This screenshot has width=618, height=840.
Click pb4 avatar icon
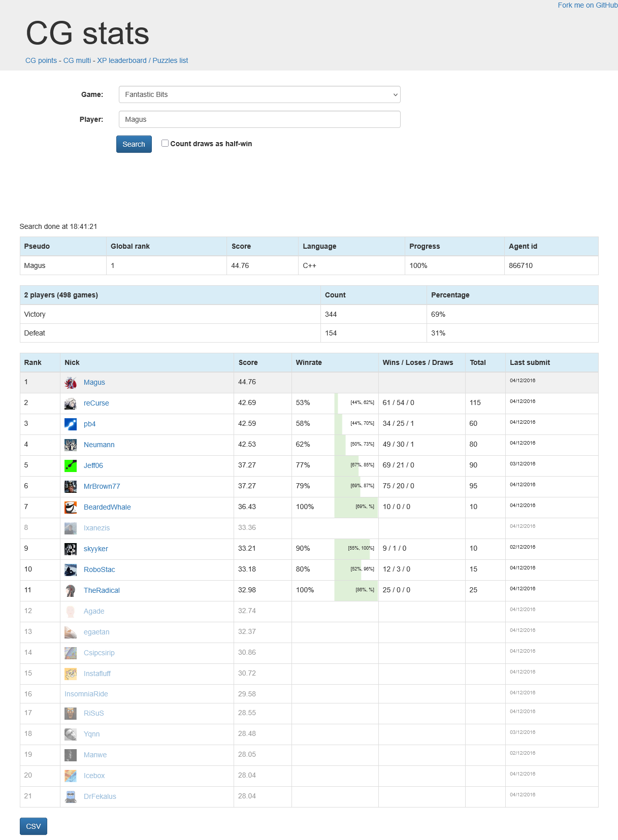coord(71,424)
